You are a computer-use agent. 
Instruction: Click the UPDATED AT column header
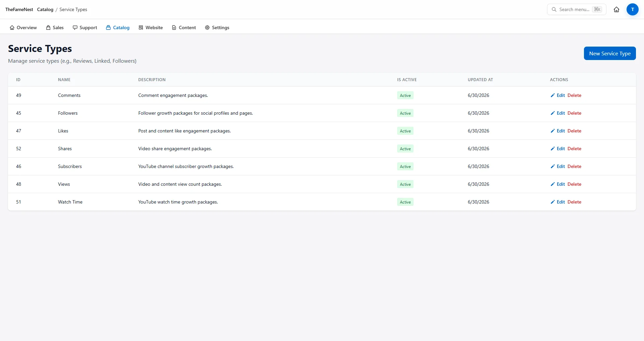coord(480,80)
